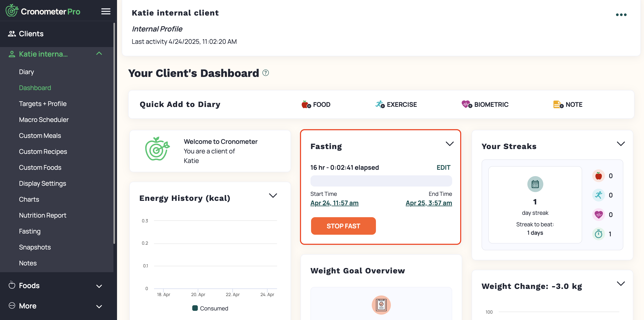The image size is (644, 320).
Task: Go to Custom Recipes
Action: point(43,151)
